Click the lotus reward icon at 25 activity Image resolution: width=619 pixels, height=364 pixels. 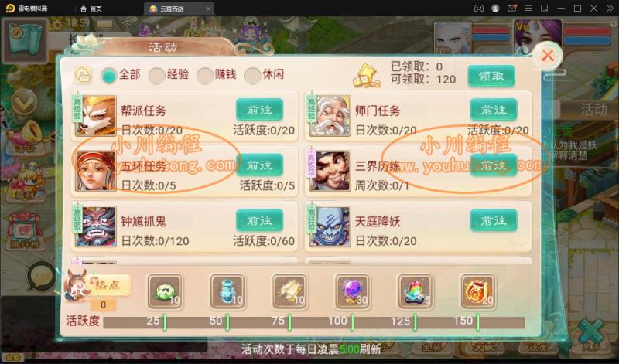tap(165, 292)
